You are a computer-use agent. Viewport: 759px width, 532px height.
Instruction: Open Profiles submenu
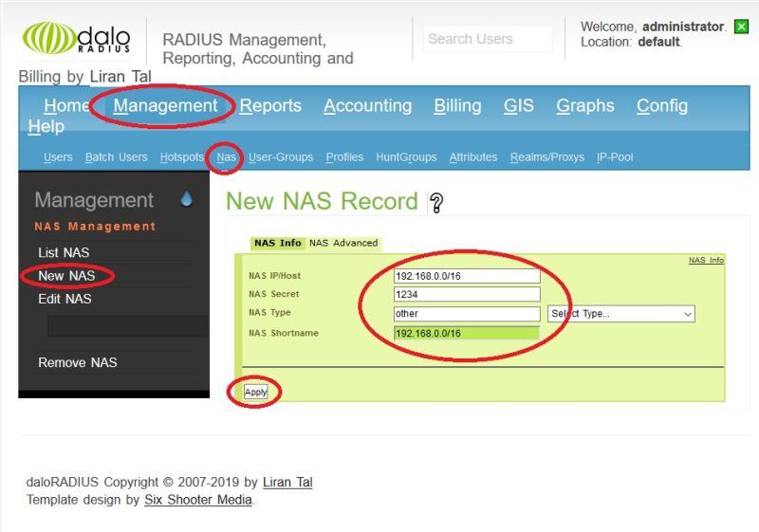coord(344,157)
